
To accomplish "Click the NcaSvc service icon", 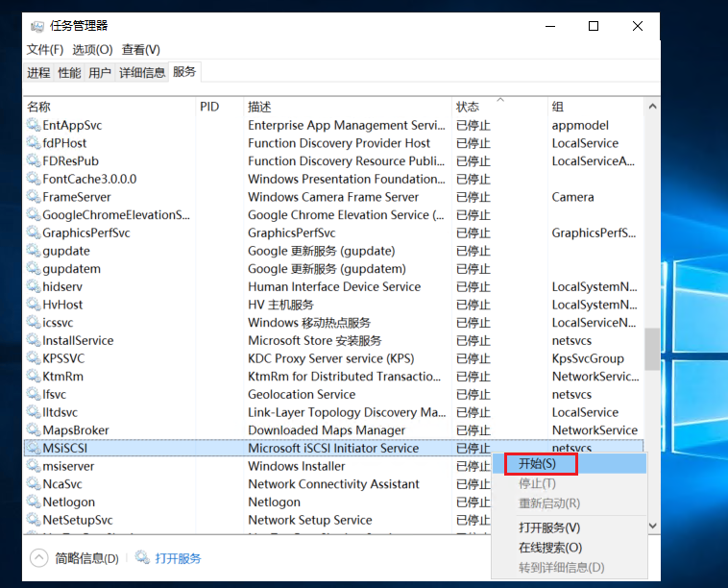I will click(34, 484).
